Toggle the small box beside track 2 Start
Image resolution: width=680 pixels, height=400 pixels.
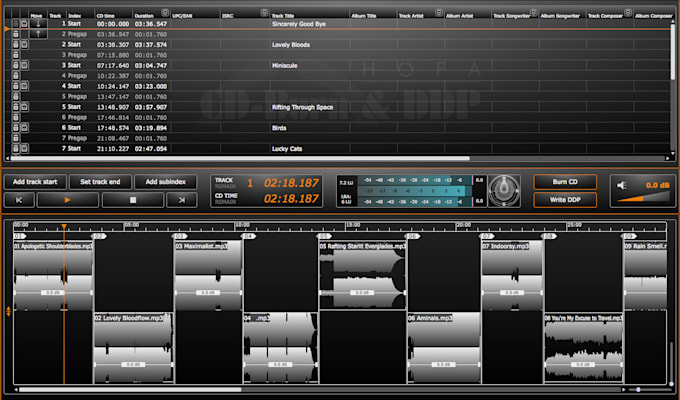(24, 44)
